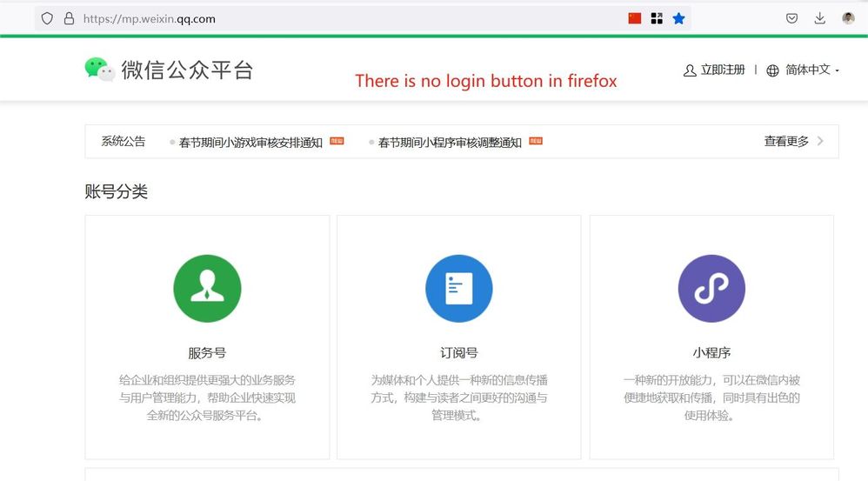Click the 小程序 description text
Screen dimensions: 868x481
point(711,397)
